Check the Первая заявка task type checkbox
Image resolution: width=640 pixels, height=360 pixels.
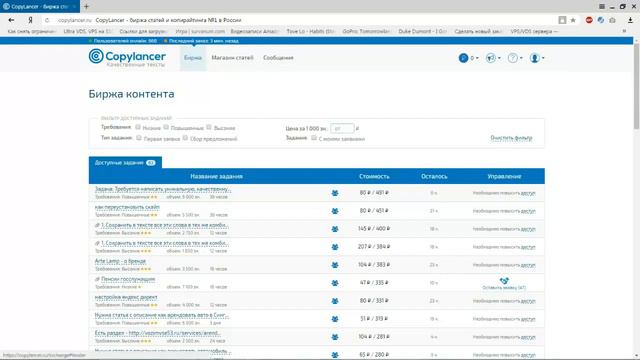tap(139, 138)
